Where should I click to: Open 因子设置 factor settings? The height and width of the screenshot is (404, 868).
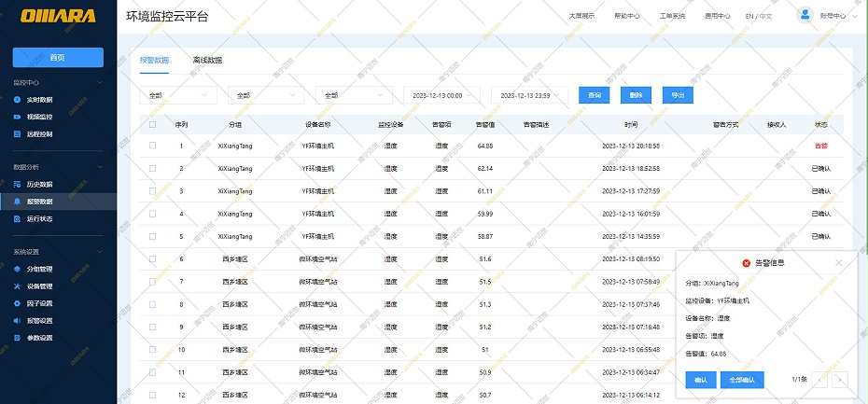pyautogui.click(x=39, y=303)
